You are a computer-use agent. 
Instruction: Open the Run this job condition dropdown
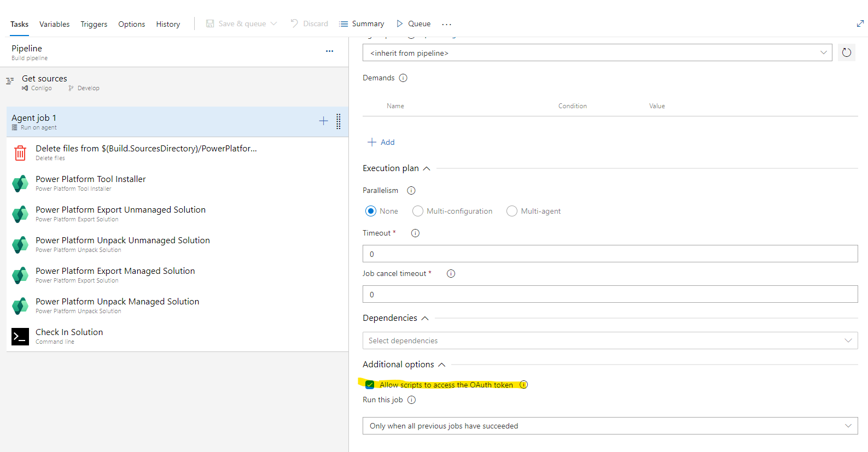(610, 426)
